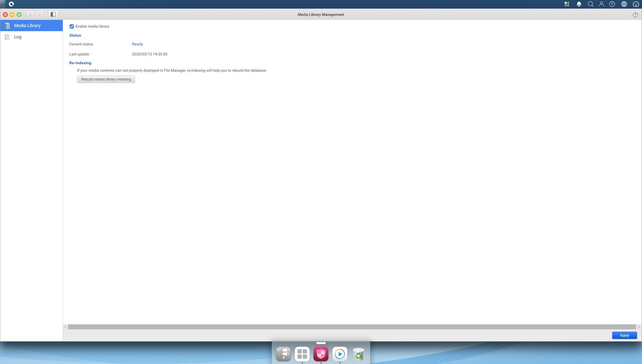Click the horizontal scrollbar track
The width and height of the screenshot is (642, 364).
[x=352, y=327]
